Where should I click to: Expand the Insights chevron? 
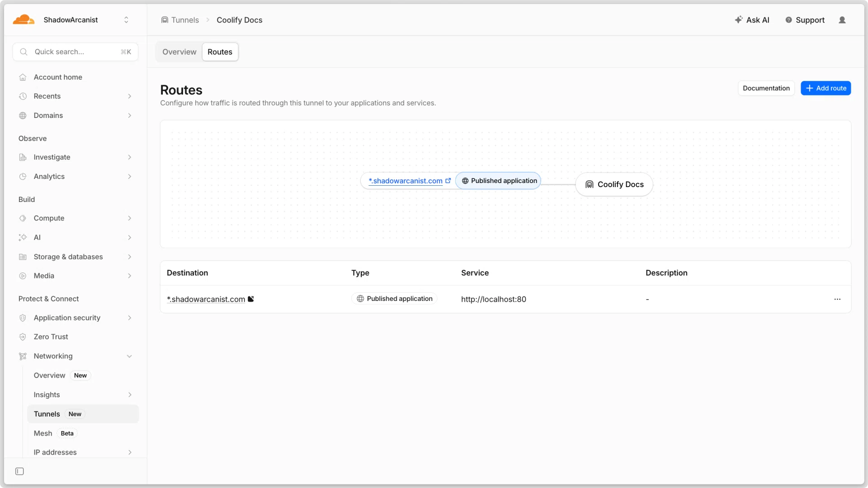(x=130, y=395)
